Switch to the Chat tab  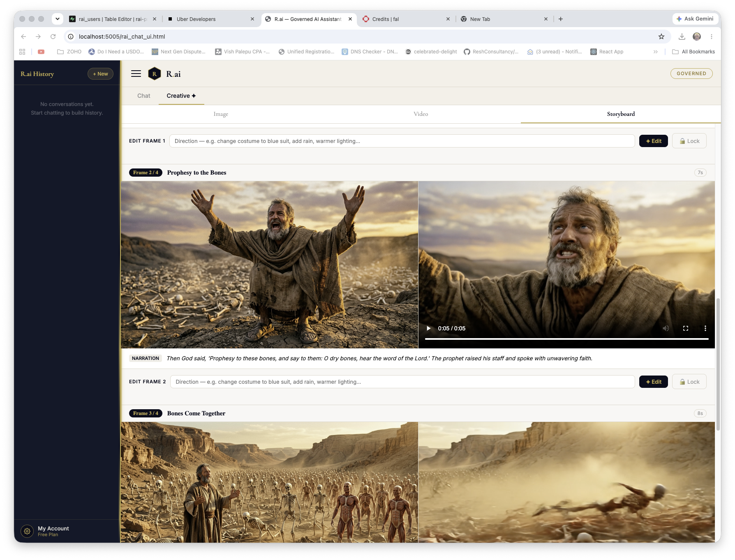tap(144, 96)
